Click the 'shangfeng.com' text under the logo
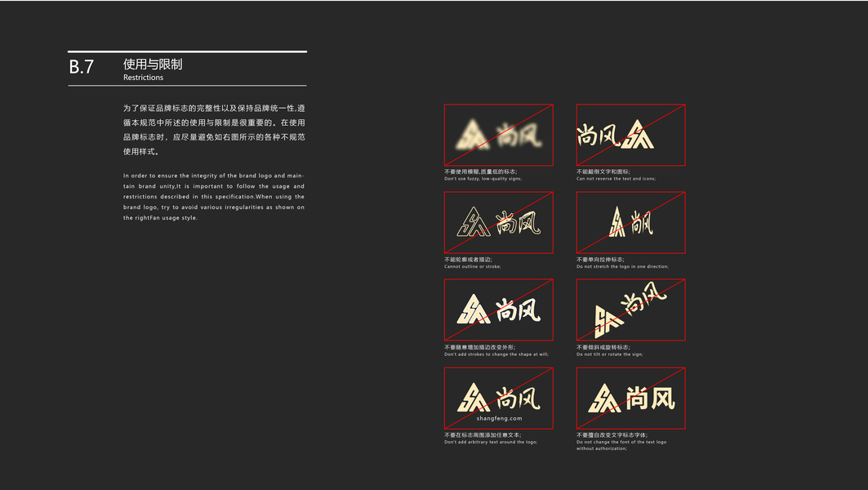 point(499,419)
